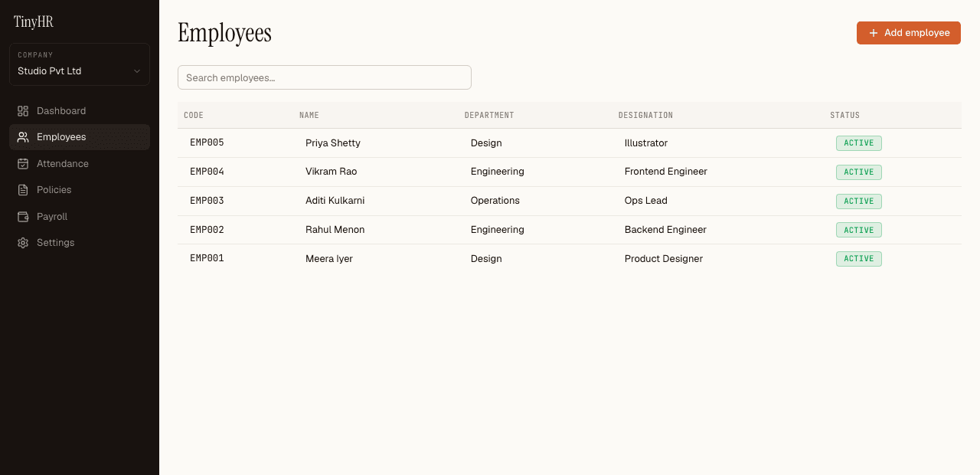Click the Ops Lead designation
The image size is (980, 475).
click(x=646, y=201)
